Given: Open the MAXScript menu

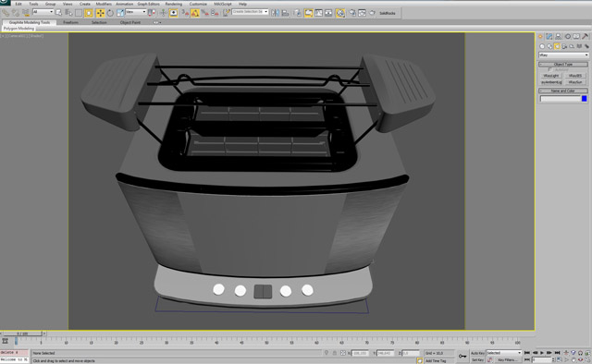Looking at the screenshot, I should point(223,4).
